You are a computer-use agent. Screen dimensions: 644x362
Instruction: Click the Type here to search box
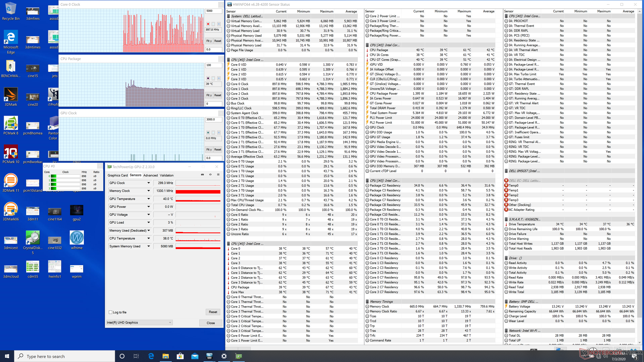tap(64, 356)
